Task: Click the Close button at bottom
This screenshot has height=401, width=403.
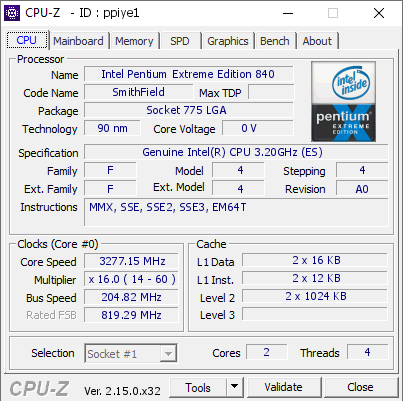Action: (360, 388)
